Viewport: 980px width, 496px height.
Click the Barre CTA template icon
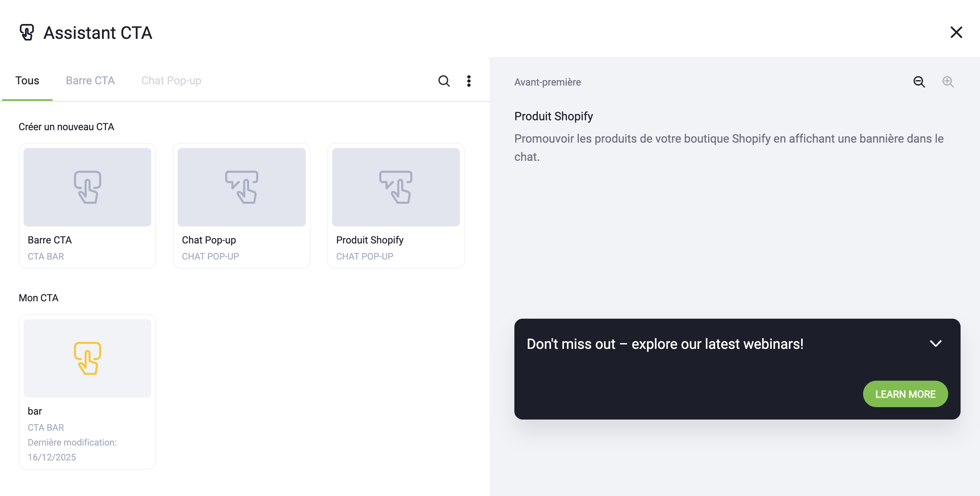click(87, 187)
